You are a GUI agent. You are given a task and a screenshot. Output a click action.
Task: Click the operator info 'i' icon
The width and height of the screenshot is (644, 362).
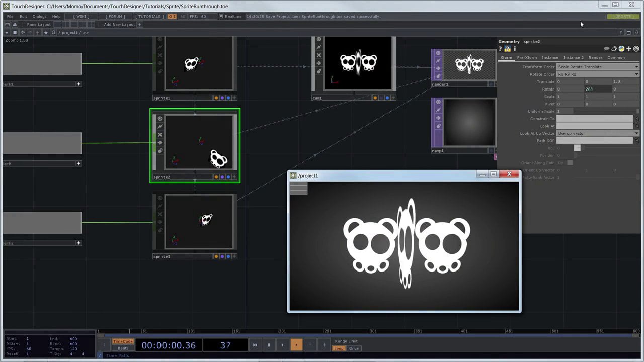515,49
